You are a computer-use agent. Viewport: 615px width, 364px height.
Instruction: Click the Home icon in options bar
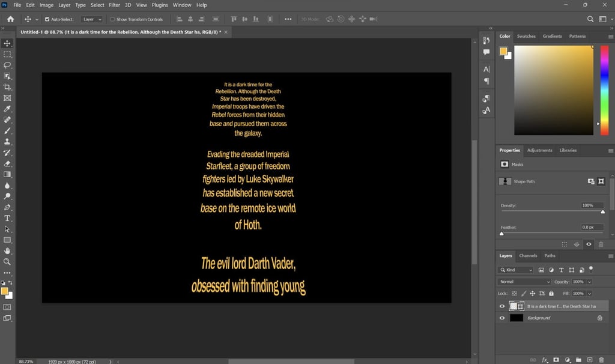[11, 19]
